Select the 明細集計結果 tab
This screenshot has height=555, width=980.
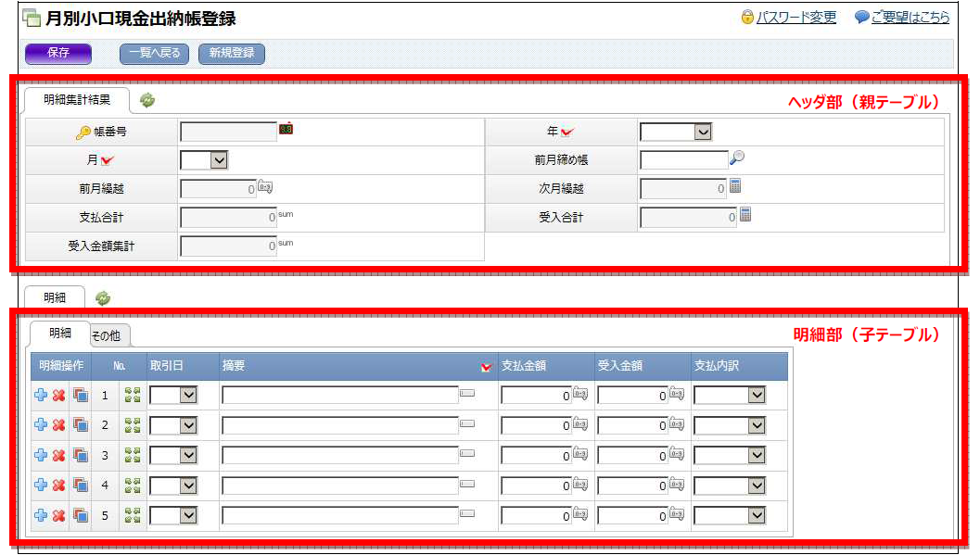[77, 100]
